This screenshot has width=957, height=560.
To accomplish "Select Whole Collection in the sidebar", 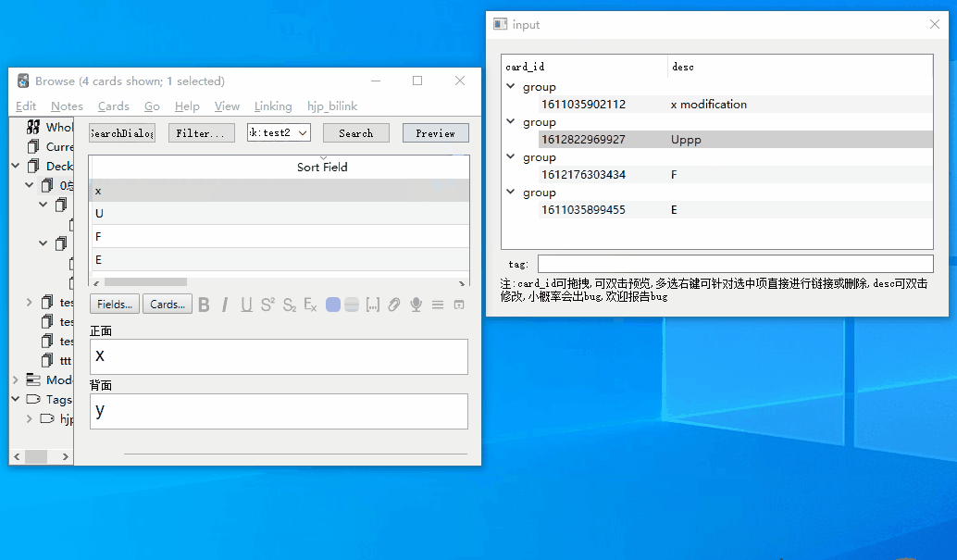I will [50, 127].
